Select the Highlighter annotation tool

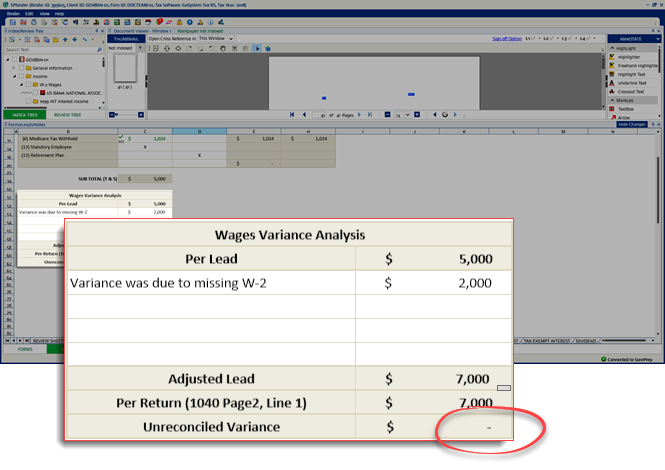(x=631, y=57)
